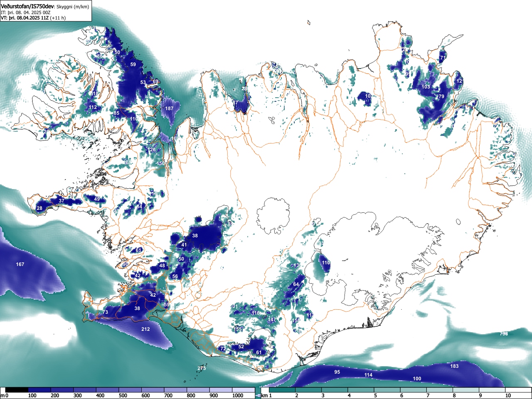Click the 95 value in the southern sea band

337,372
